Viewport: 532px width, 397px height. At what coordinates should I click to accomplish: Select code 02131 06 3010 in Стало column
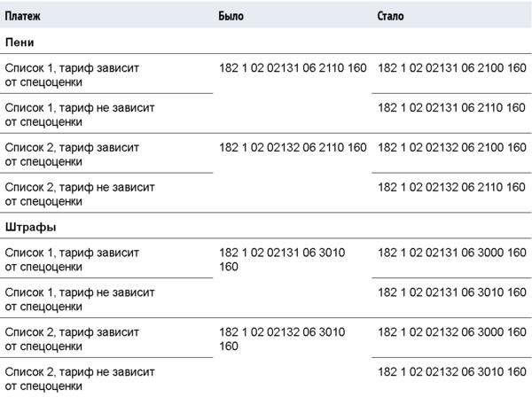tap(451, 292)
